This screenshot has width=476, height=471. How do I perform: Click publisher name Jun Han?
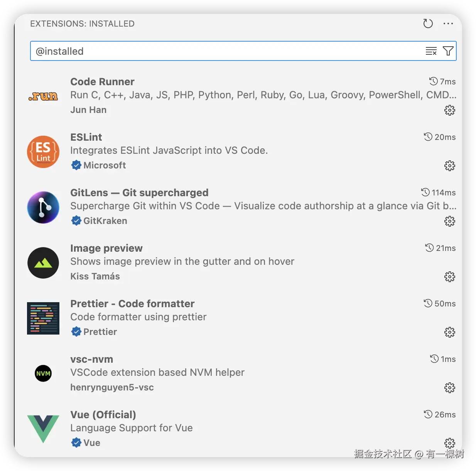pyautogui.click(x=88, y=110)
